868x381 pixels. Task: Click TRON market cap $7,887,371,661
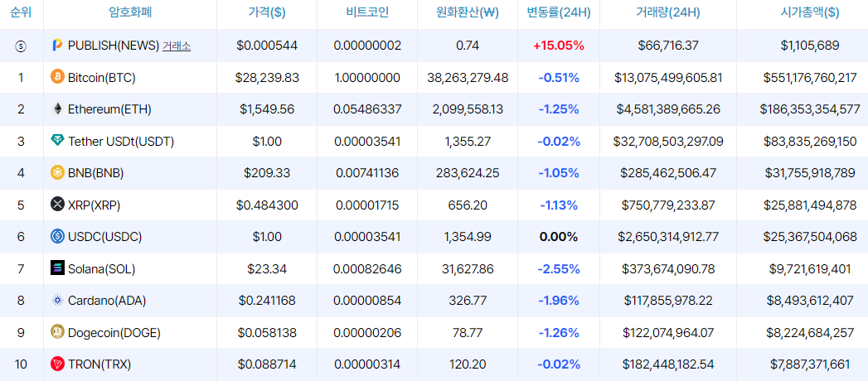(x=810, y=364)
